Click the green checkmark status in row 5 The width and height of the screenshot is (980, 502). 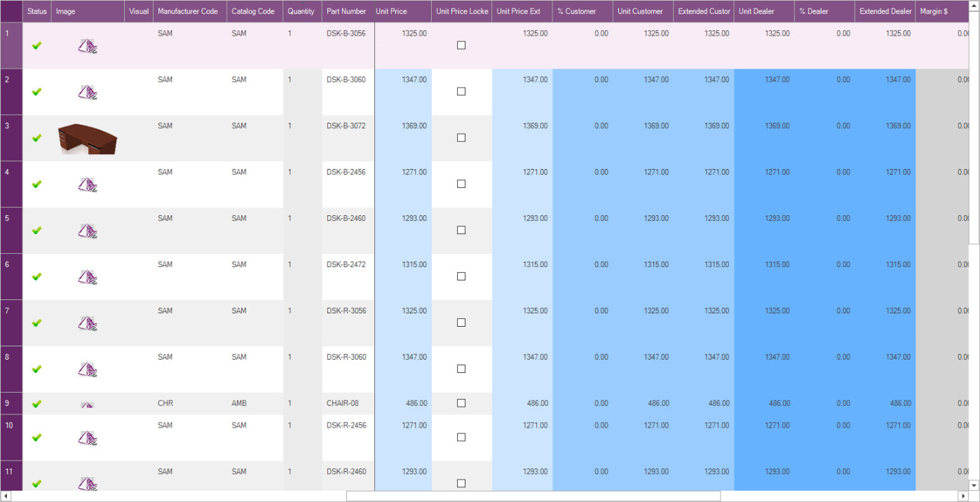pyautogui.click(x=36, y=231)
